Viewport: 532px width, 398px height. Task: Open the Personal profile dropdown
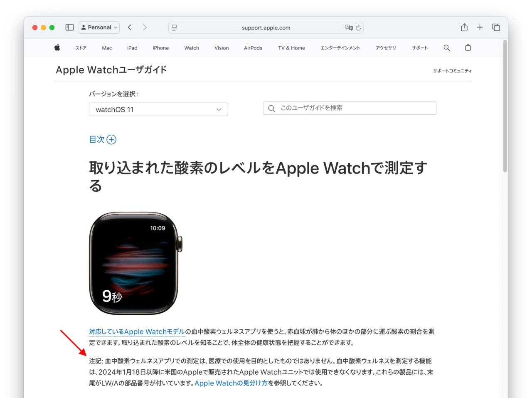click(99, 27)
